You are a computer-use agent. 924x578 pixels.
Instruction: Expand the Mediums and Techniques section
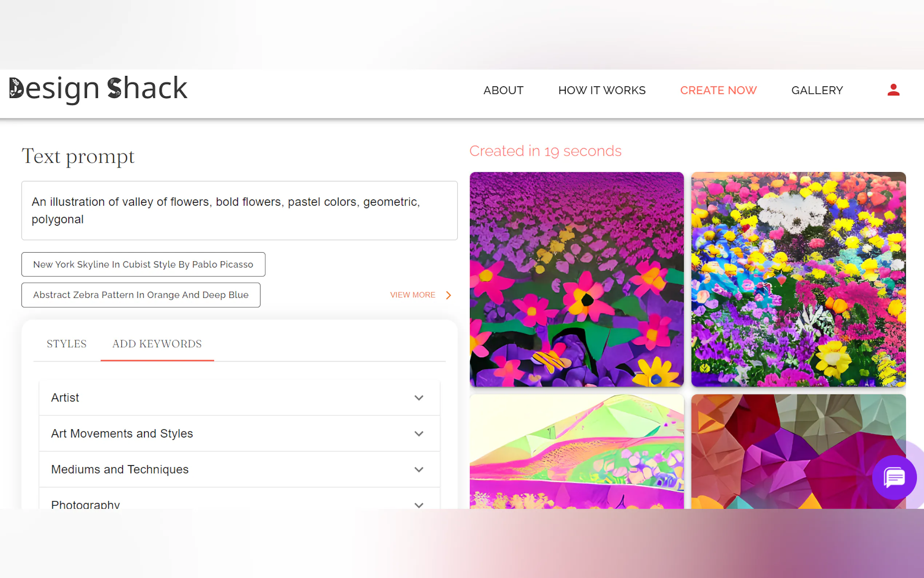point(239,470)
